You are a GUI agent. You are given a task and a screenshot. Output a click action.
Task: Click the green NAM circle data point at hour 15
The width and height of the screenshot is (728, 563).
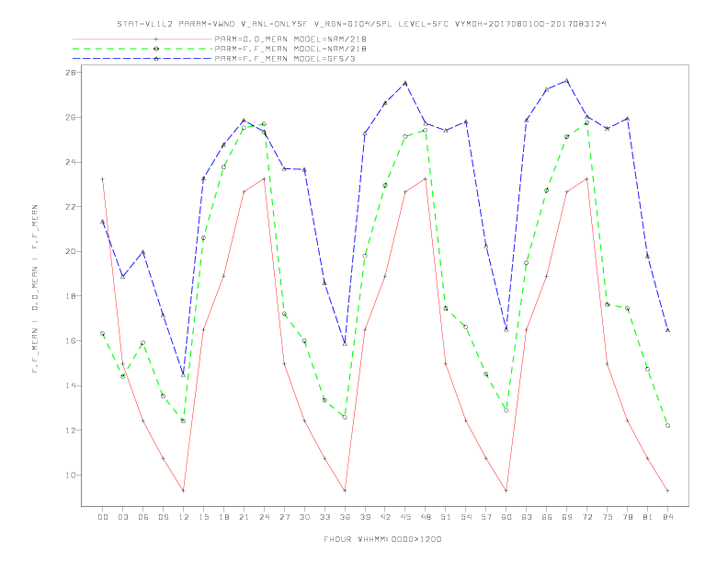click(203, 238)
